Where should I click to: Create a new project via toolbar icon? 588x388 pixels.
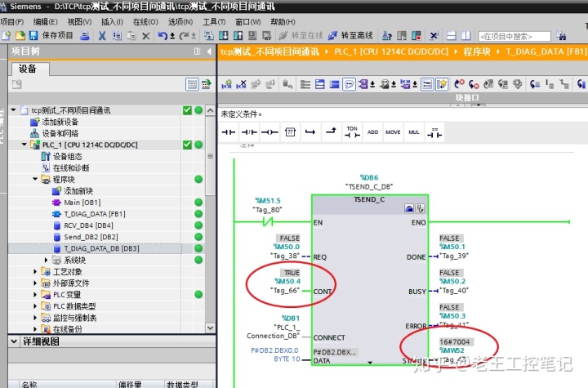tap(7, 36)
